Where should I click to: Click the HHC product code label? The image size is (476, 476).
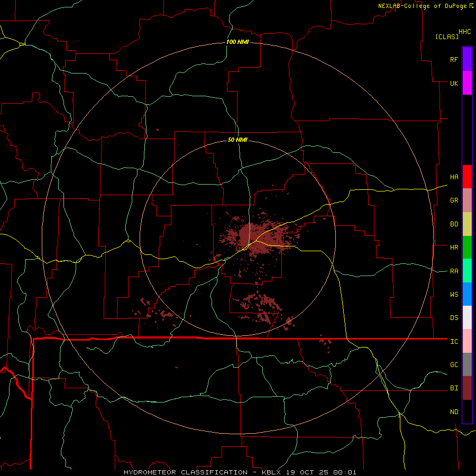coord(464,32)
